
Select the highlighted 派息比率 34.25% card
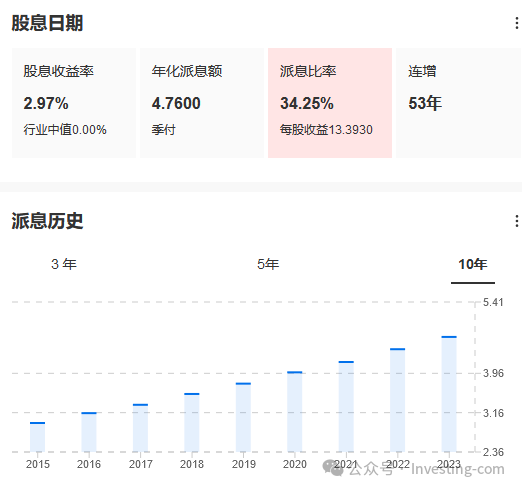click(330, 103)
